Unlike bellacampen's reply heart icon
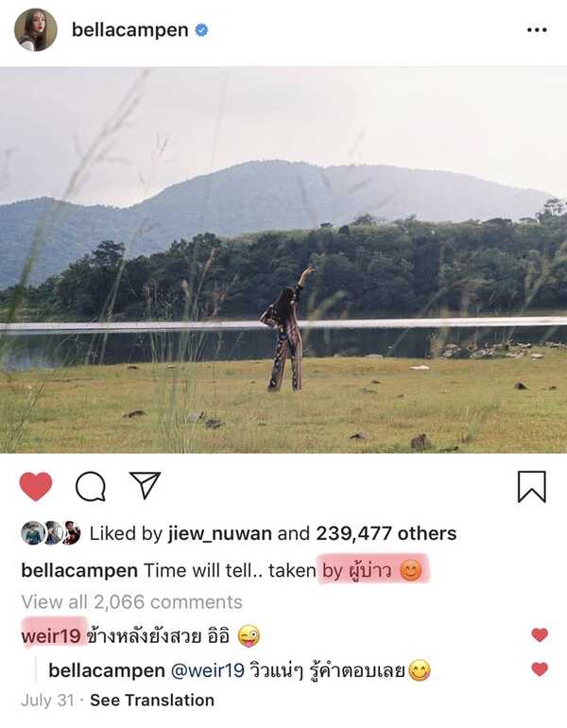Viewport: 567px width, 728px height. [x=540, y=669]
